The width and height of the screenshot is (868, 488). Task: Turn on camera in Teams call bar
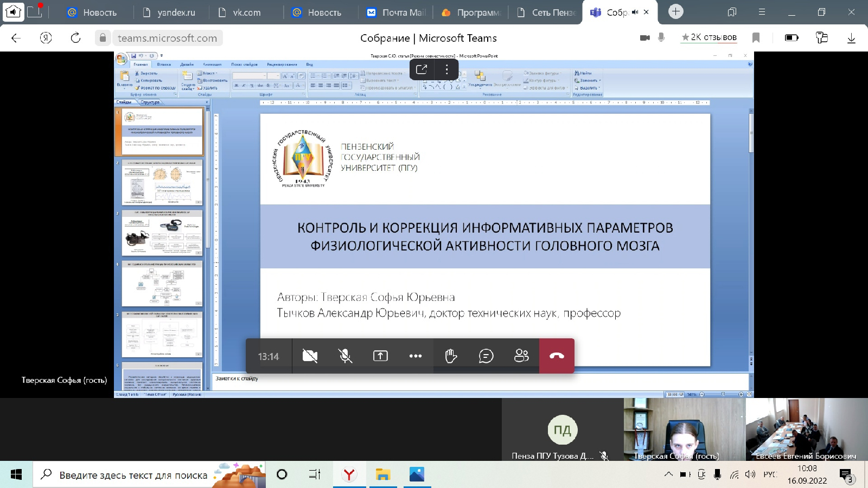pos(310,356)
